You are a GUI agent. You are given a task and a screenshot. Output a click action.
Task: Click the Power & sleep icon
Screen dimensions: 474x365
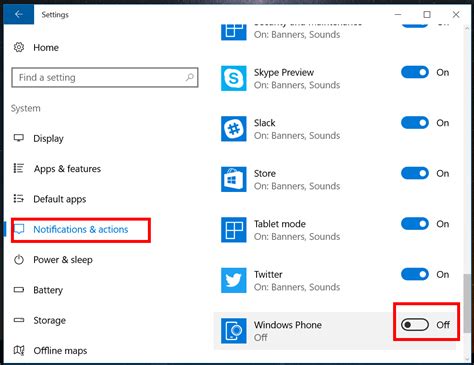pos(19,259)
